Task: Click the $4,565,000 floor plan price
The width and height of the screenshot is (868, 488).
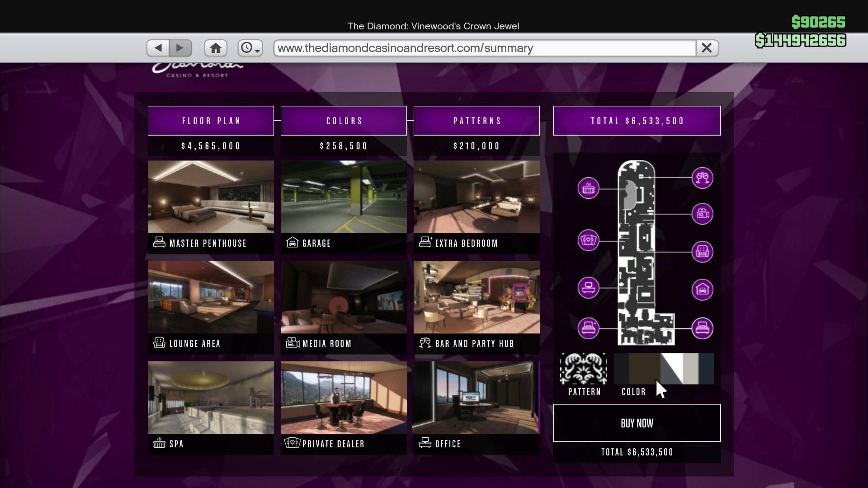Action: (211, 146)
